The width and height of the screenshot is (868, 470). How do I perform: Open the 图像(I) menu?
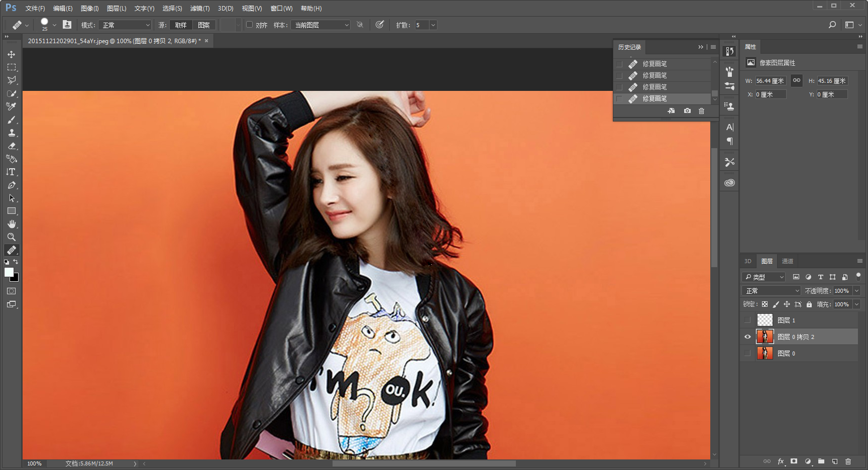pyautogui.click(x=89, y=9)
